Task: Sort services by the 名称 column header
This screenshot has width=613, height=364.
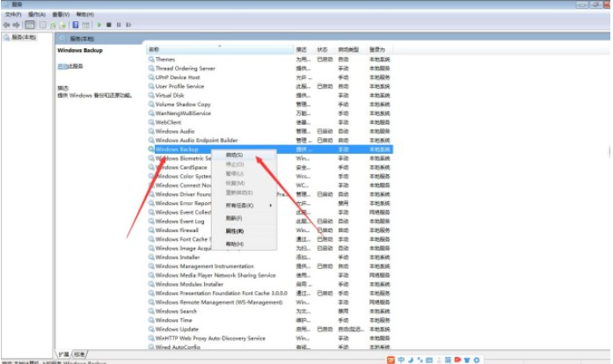Action: click(155, 49)
